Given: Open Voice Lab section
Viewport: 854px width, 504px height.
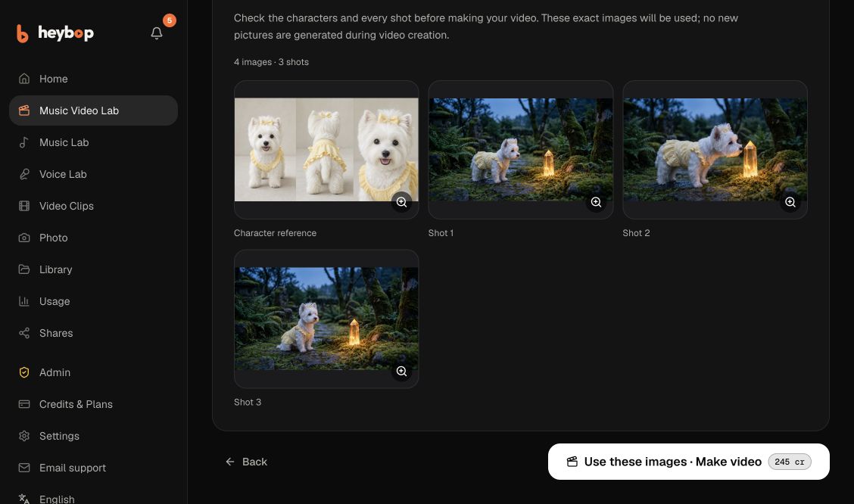Looking at the screenshot, I should 94,174.
